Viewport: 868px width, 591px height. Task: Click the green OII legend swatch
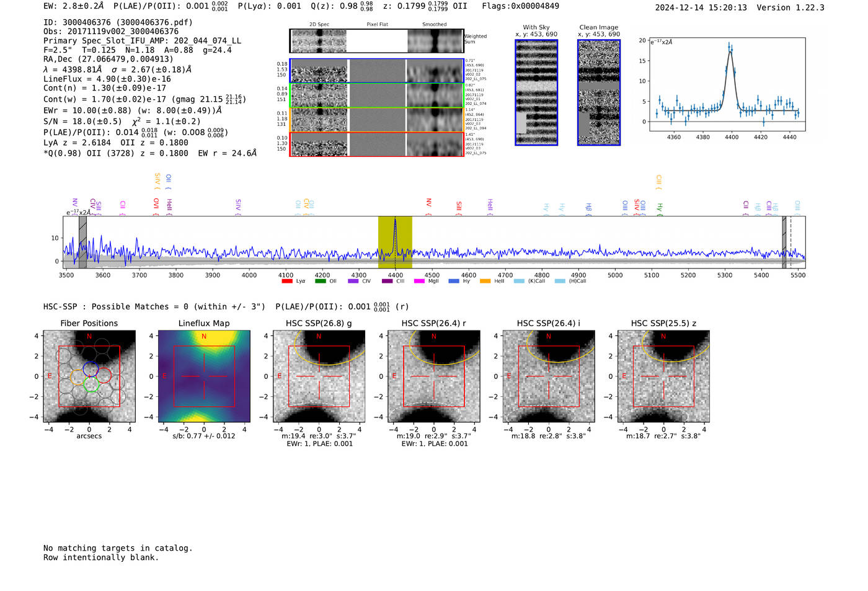click(320, 281)
